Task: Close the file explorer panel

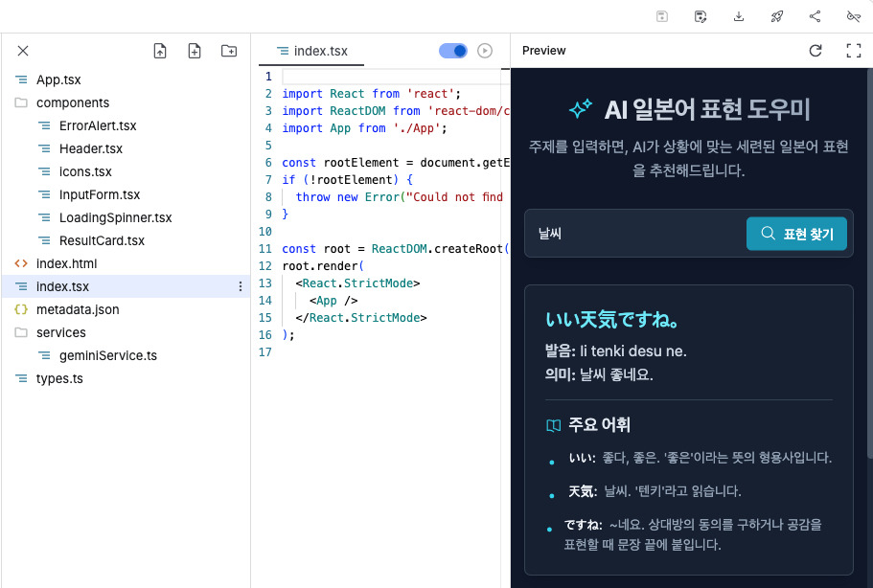Action: pyautogui.click(x=23, y=51)
